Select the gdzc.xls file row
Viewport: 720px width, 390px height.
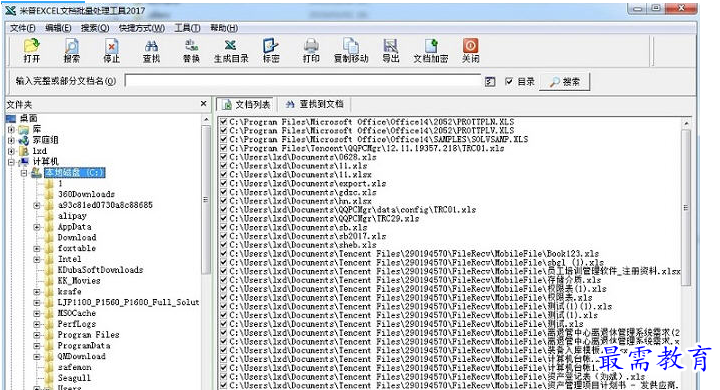click(x=303, y=192)
